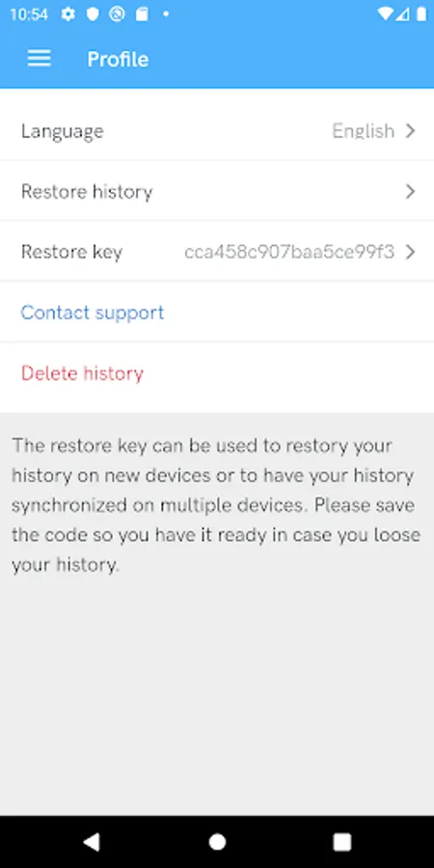This screenshot has height=868, width=434.
Task: Tap the red Delete history button
Action: 82,373
